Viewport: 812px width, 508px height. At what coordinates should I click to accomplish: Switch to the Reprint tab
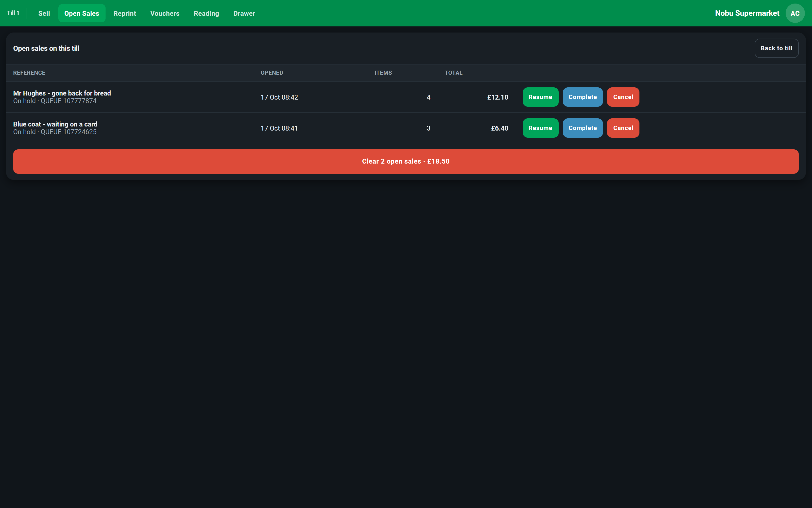point(125,13)
